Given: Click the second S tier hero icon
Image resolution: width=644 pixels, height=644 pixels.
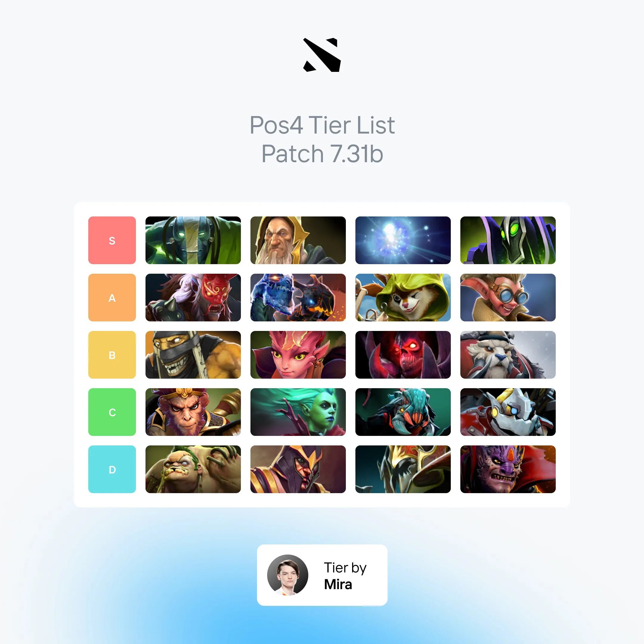Looking at the screenshot, I should [x=298, y=240].
